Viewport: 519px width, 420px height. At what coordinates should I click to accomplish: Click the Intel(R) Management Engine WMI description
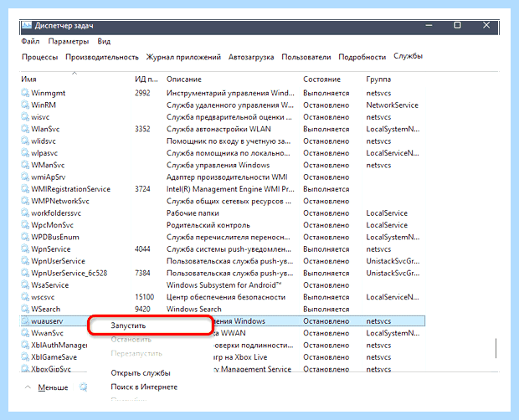230,189
